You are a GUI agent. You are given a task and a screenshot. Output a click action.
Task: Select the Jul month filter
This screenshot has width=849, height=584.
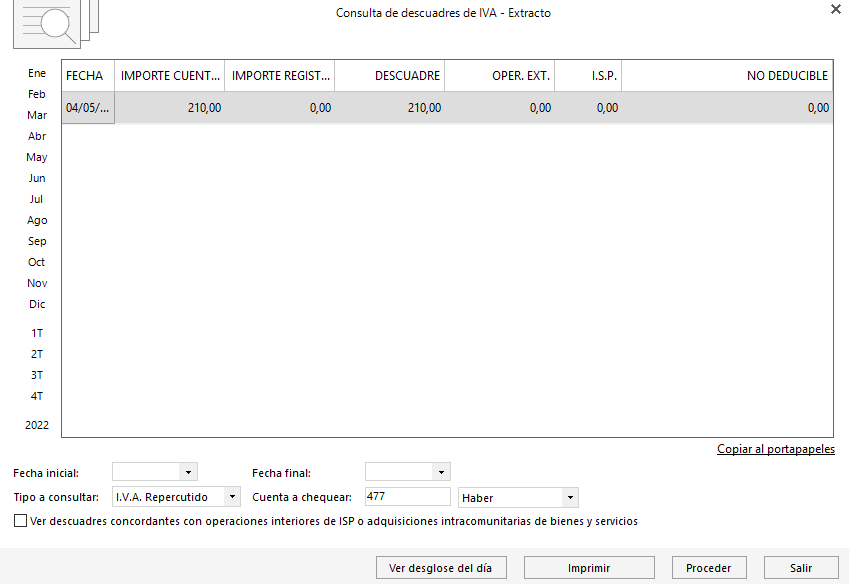36,199
